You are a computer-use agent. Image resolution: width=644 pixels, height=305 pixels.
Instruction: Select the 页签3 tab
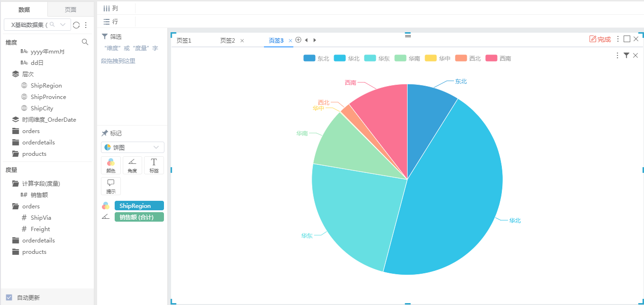point(276,40)
